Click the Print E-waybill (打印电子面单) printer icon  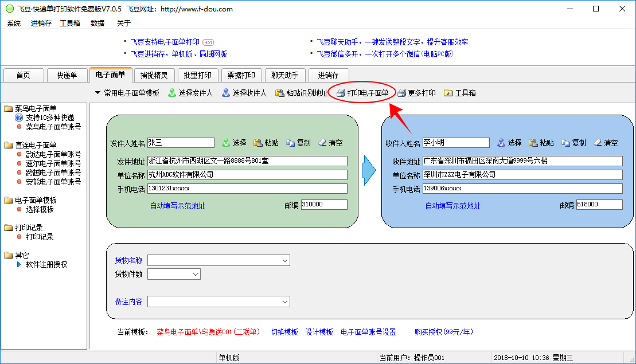pyautogui.click(x=341, y=93)
